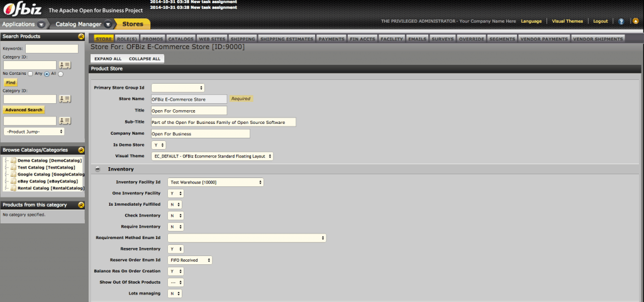The image size is (644, 302).
Task: Open Reserve Order Enum Id dropdown
Action: point(190,260)
